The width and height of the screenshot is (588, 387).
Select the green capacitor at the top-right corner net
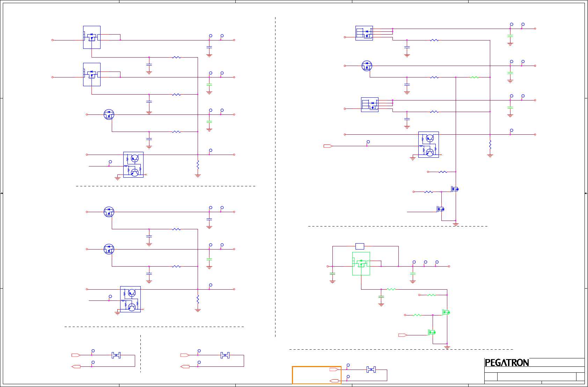point(510,36)
